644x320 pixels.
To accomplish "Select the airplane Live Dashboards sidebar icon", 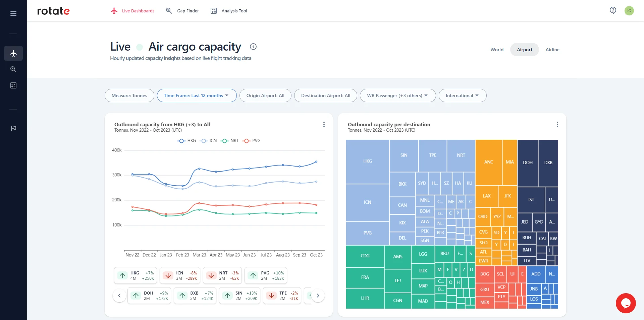I will click(13, 53).
